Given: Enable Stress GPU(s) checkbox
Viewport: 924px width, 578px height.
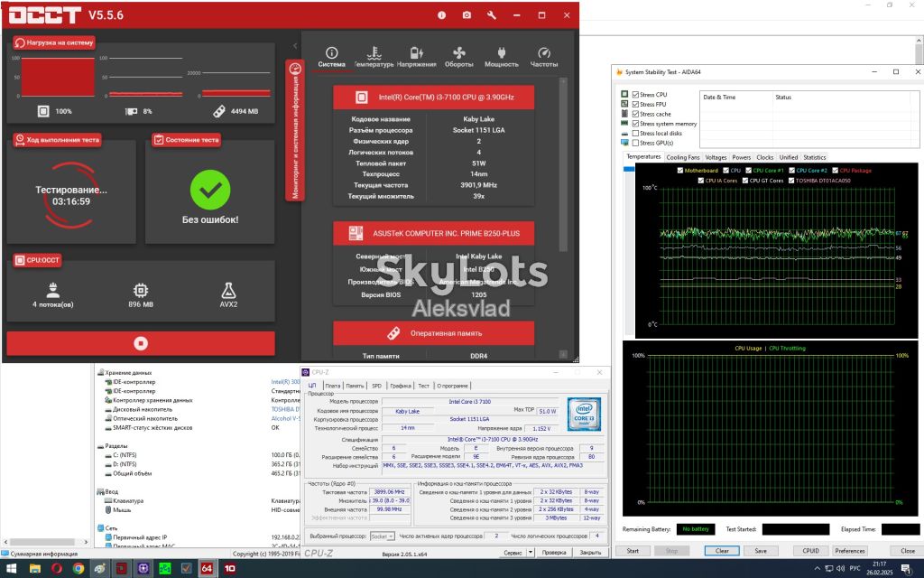Looking at the screenshot, I should (x=635, y=143).
